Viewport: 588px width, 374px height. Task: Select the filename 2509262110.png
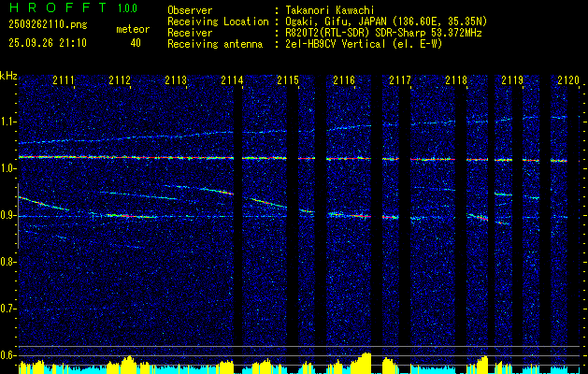pos(48,25)
